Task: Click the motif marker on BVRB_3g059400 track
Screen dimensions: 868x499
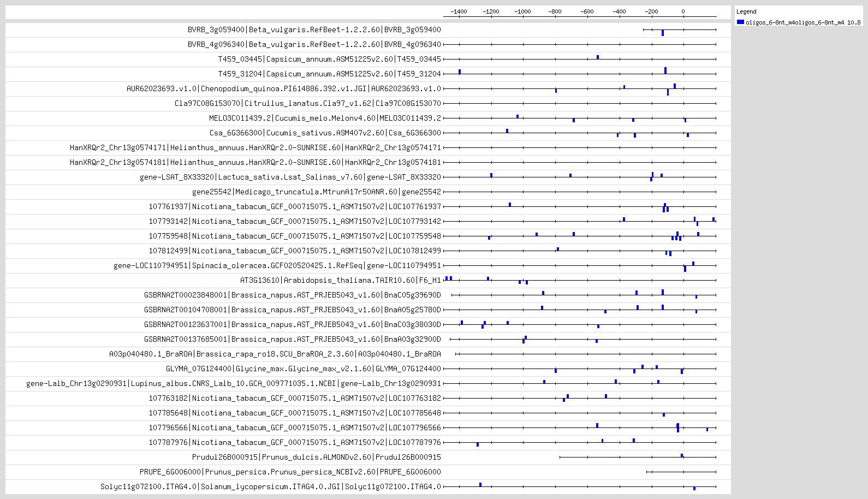Action: pos(663,33)
